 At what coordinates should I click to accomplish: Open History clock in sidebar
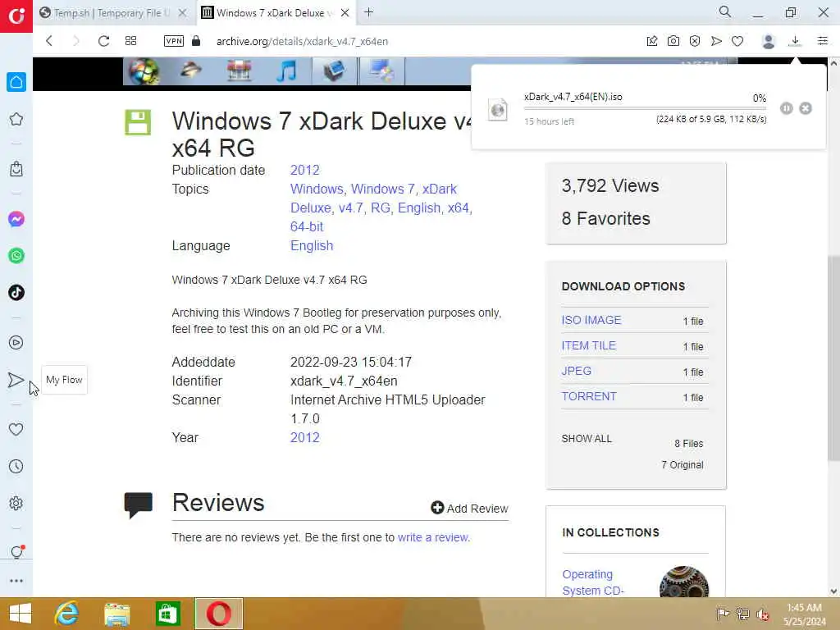tap(16, 466)
